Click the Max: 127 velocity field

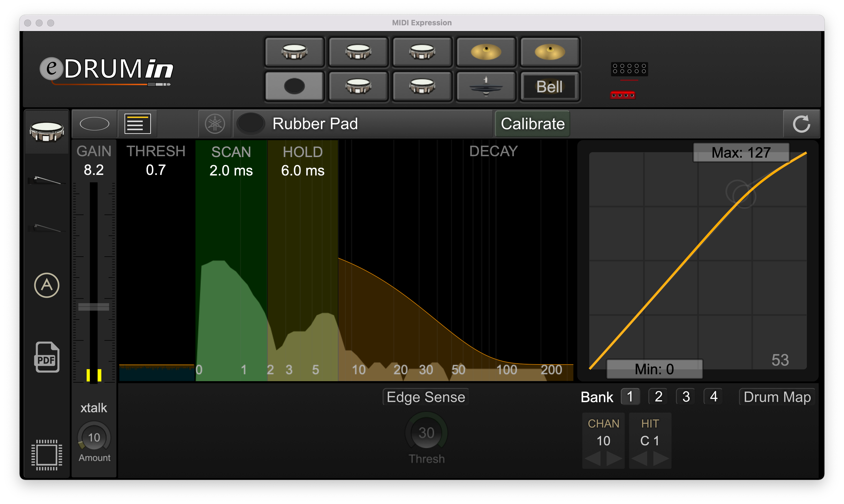point(741,152)
